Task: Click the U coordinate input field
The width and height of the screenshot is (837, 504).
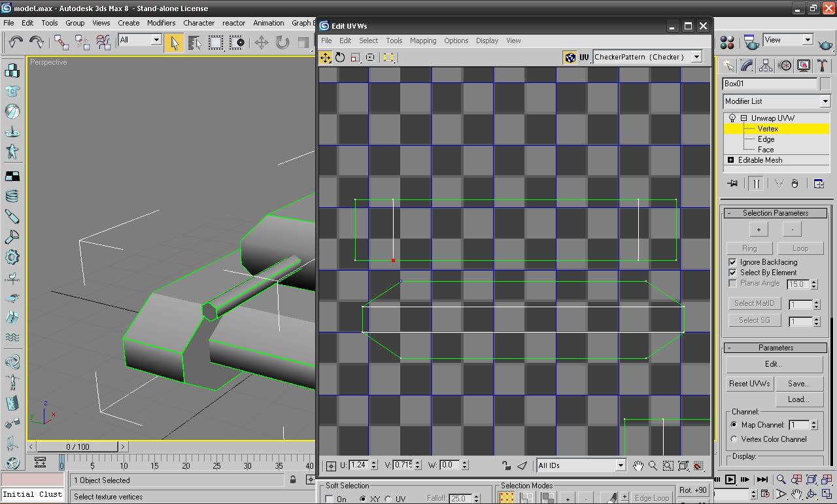Action: (359, 465)
